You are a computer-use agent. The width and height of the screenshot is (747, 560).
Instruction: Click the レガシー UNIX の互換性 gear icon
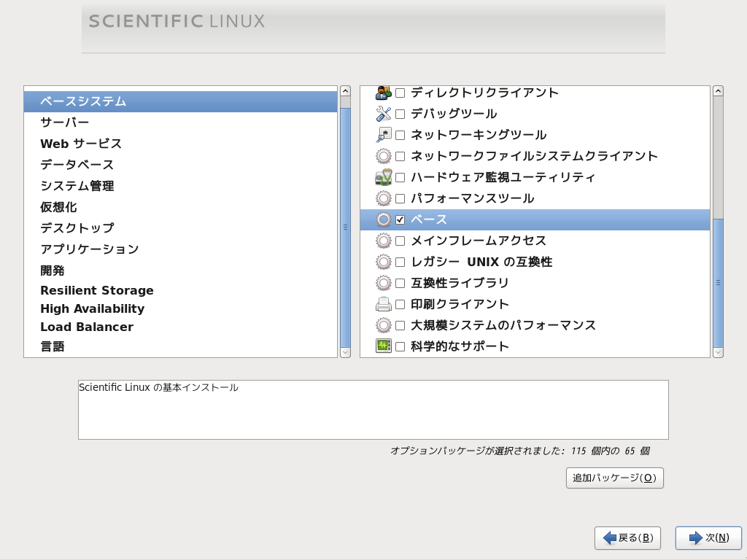384,262
